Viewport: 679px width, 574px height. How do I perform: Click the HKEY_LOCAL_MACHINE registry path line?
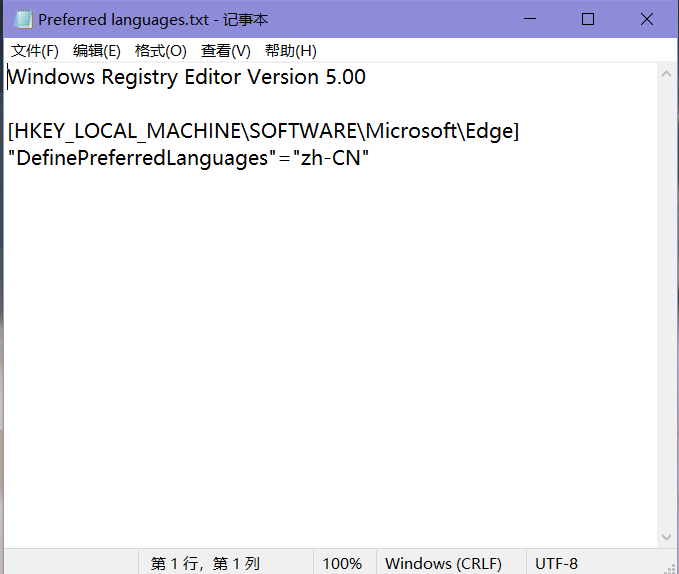coord(263,131)
